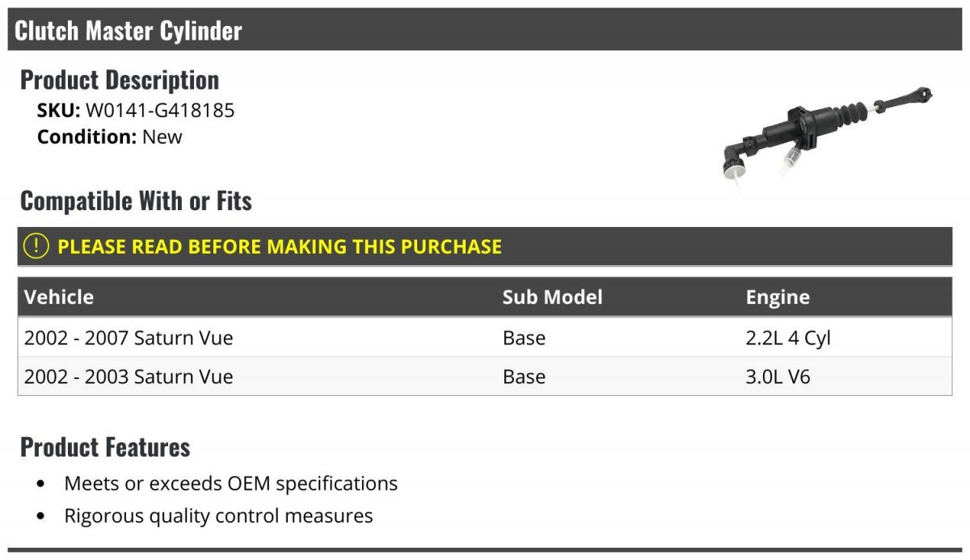Click Rigorous quality control measures text
The width and height of the screenshot is (970, 560).
pos(218,516)
